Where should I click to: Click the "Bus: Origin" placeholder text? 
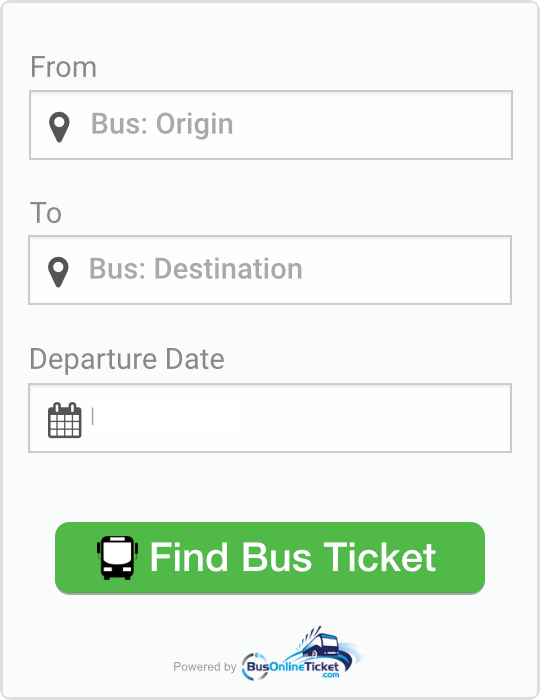coord(162,124)
